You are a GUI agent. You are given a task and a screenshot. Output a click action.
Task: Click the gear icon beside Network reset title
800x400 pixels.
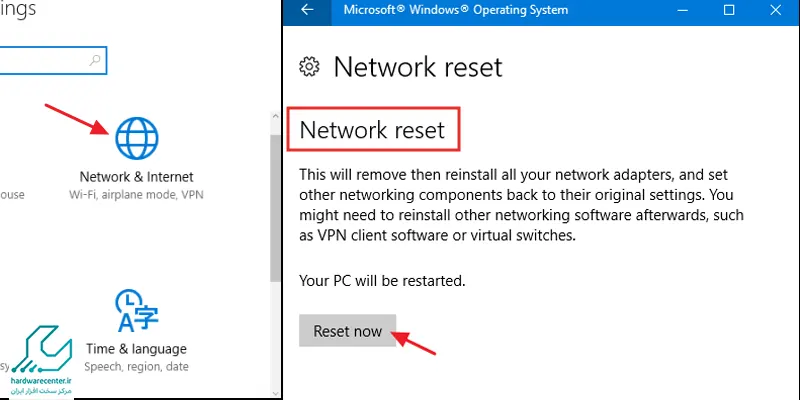(310, 67)
